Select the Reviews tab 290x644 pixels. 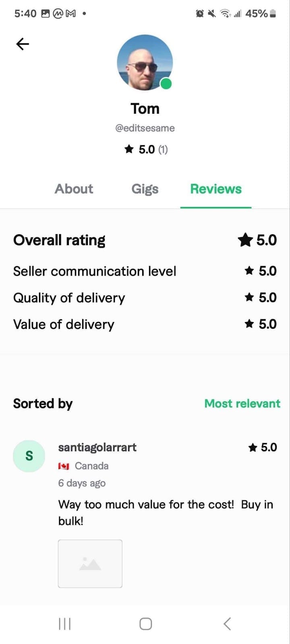pyautogui.click(x=216, y=189)
